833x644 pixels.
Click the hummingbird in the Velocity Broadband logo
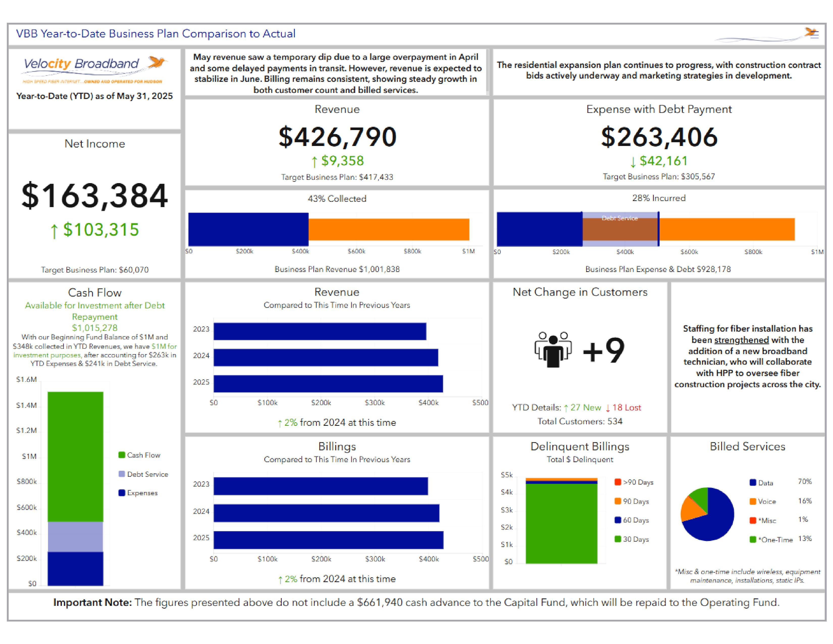tap(158, 62)
